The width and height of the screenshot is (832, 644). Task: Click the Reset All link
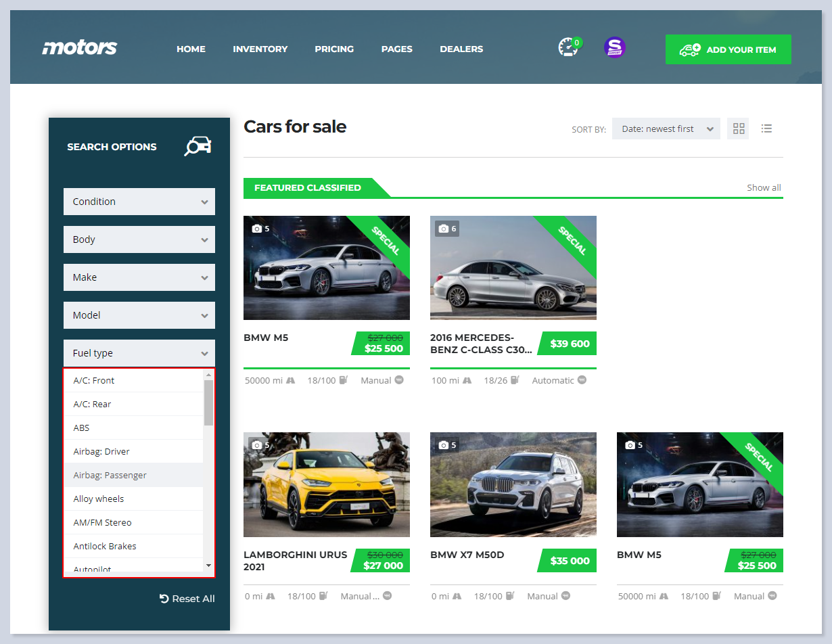187,599
